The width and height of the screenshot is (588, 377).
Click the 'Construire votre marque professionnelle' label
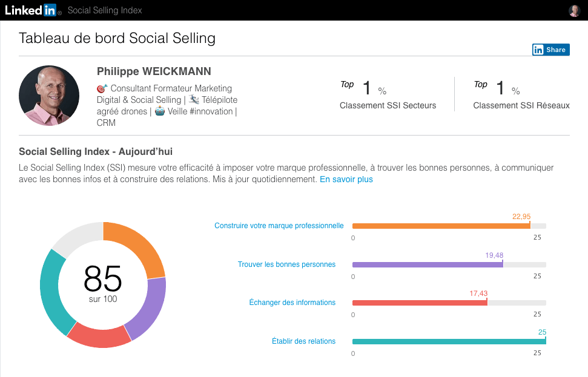tap(279, 225)
